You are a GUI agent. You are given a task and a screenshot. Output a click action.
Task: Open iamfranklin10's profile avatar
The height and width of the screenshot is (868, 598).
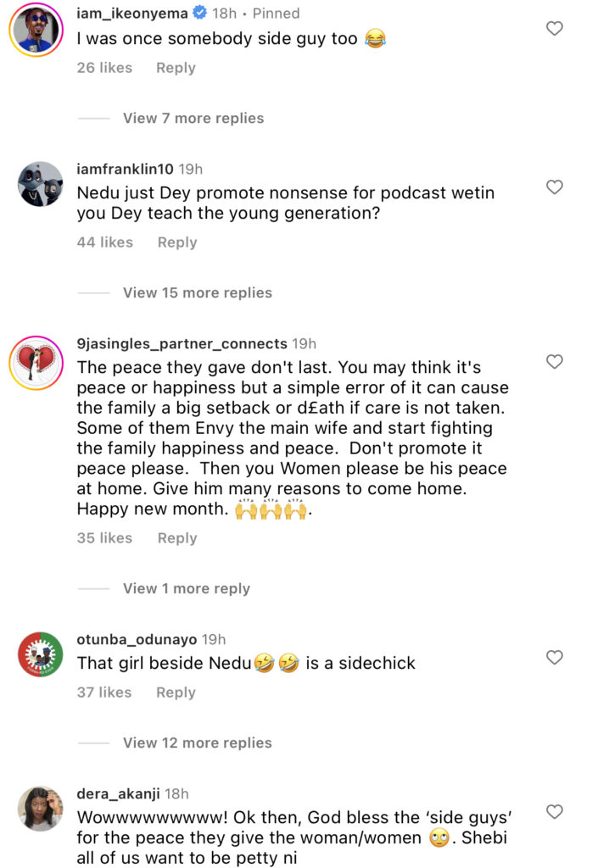[41, 184]
